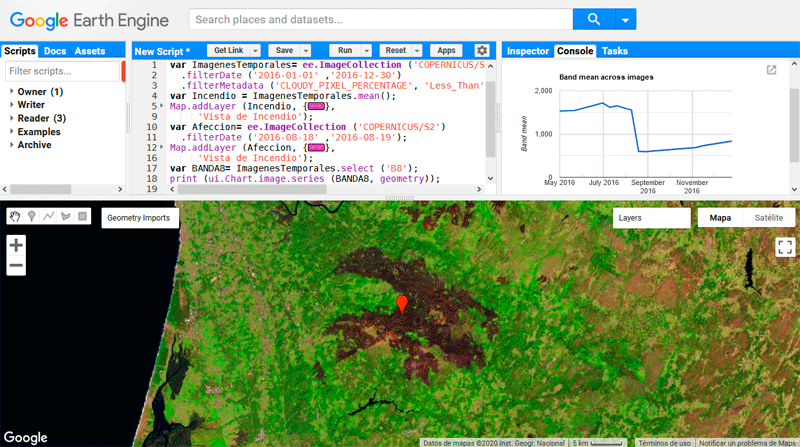This screenshot has height=447, width=800.
Task: Click scripts panel scroll right arrow
Action: [x=120, y=189]
